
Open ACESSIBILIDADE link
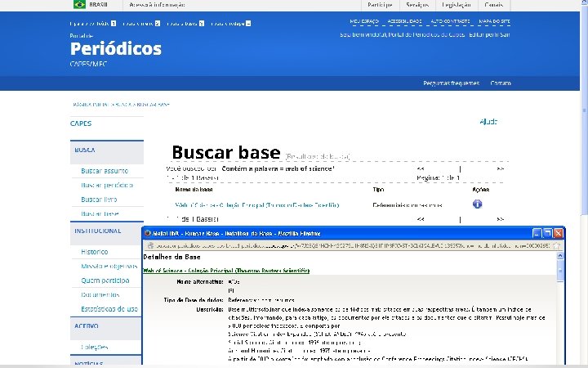point(404,21)
